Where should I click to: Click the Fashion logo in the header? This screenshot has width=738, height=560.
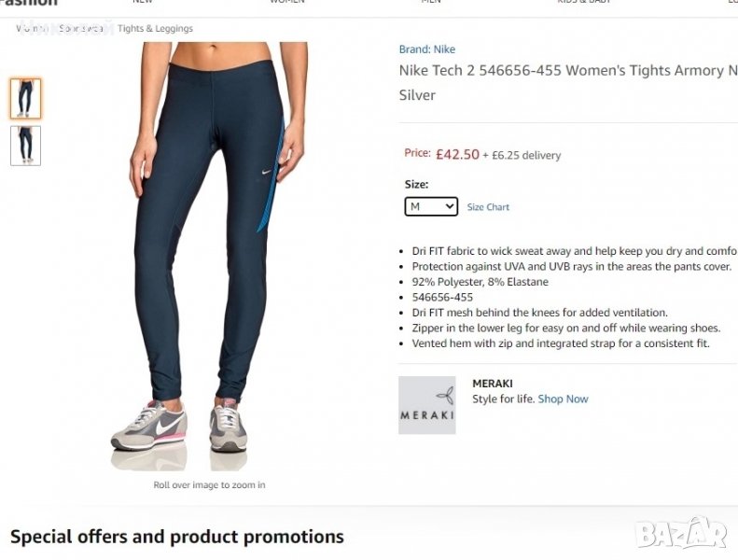click(x=29, y=3)
